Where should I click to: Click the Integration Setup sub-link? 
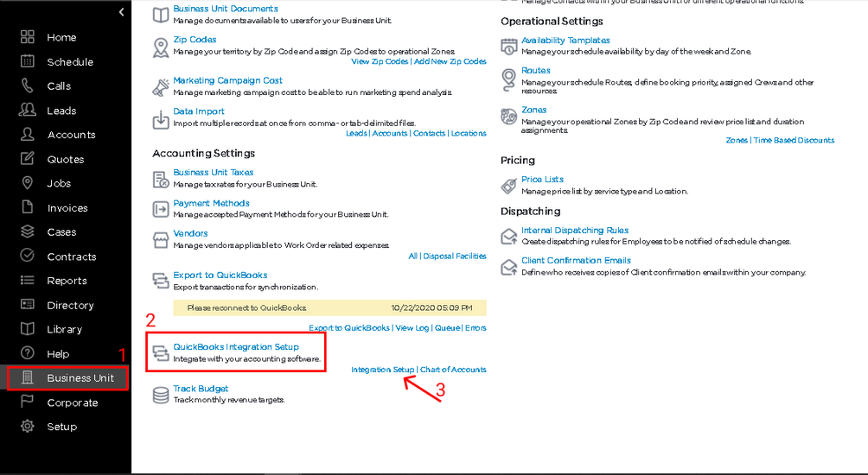coord(382,370)
